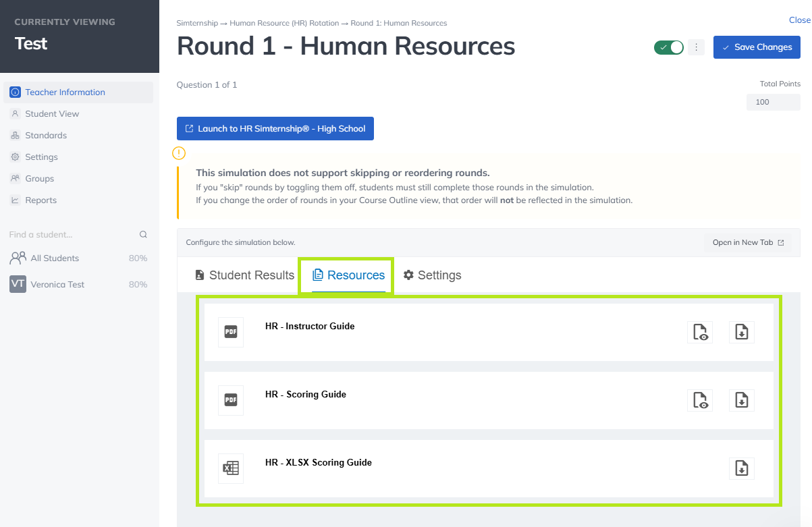Click the Close link
This screenshot has width=812, height=527.
[x=799, y=20]
